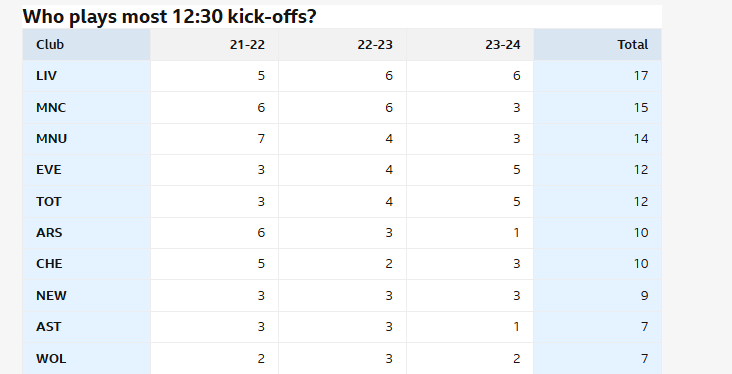Viewport: 732px width, 374px height.
Task: Click the AST club cell
Action: 86,327
